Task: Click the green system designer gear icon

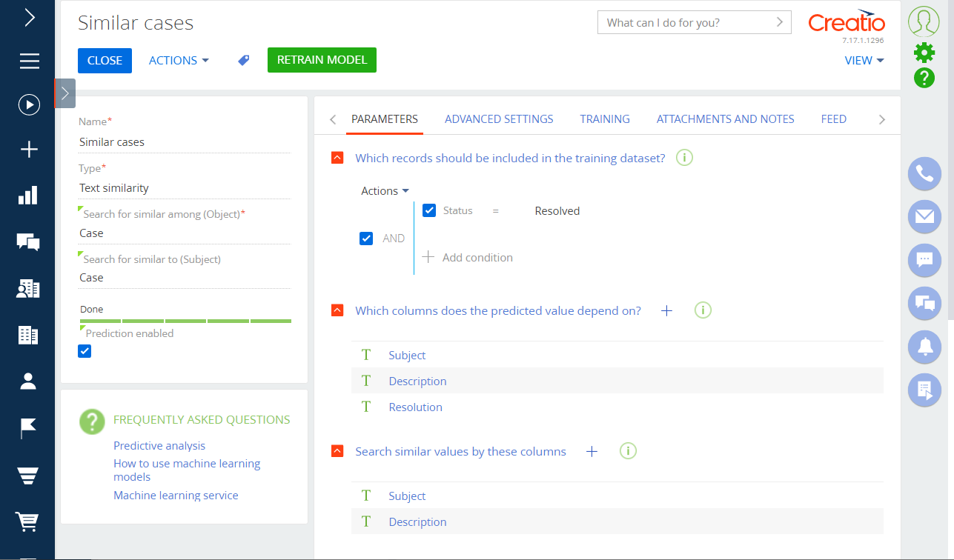Action: (924, 52)
